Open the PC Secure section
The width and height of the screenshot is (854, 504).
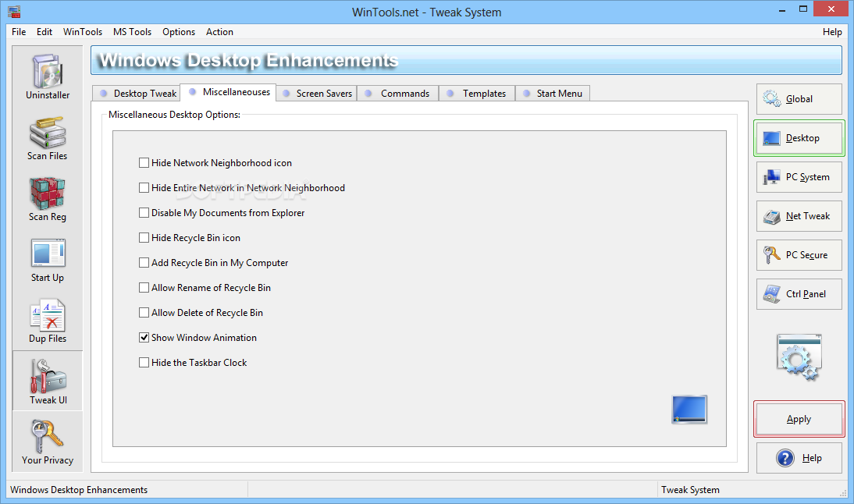(799, 254)
